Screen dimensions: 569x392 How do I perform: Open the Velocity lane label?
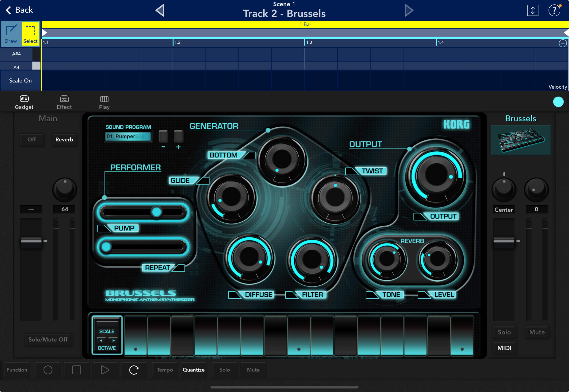coord(557,87)
